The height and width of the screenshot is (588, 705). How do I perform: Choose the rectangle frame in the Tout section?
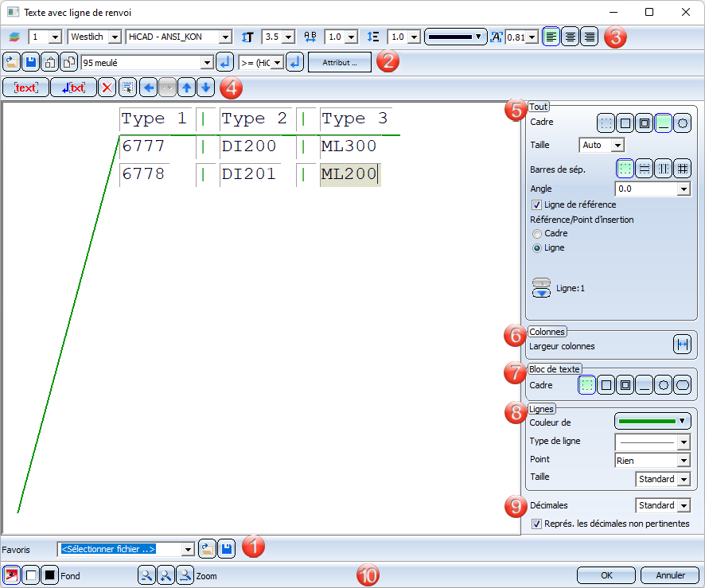625,123
